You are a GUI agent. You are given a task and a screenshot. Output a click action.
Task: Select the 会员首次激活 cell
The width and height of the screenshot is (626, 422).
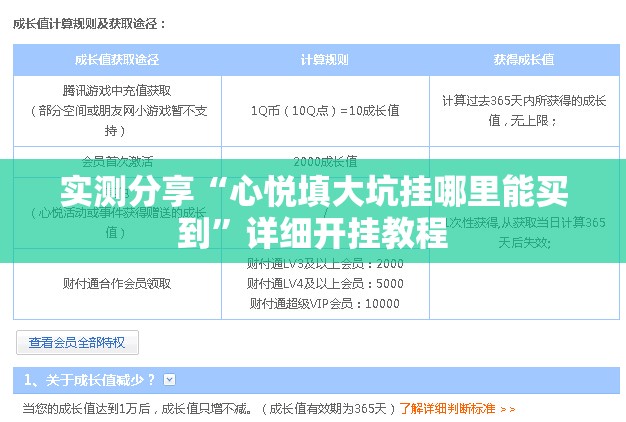click(117, 162)
